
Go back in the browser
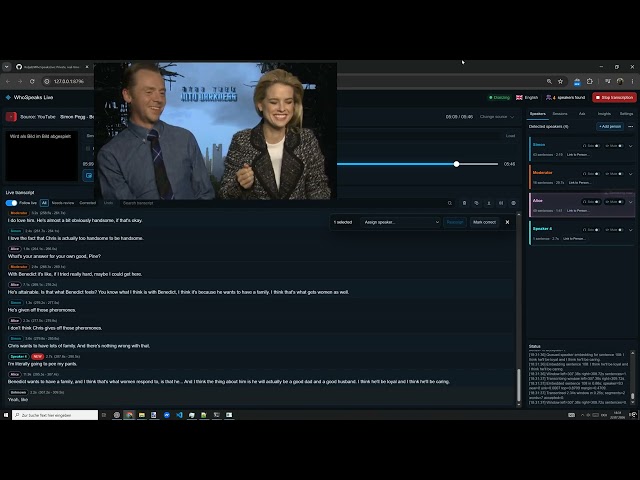point(8,81)
